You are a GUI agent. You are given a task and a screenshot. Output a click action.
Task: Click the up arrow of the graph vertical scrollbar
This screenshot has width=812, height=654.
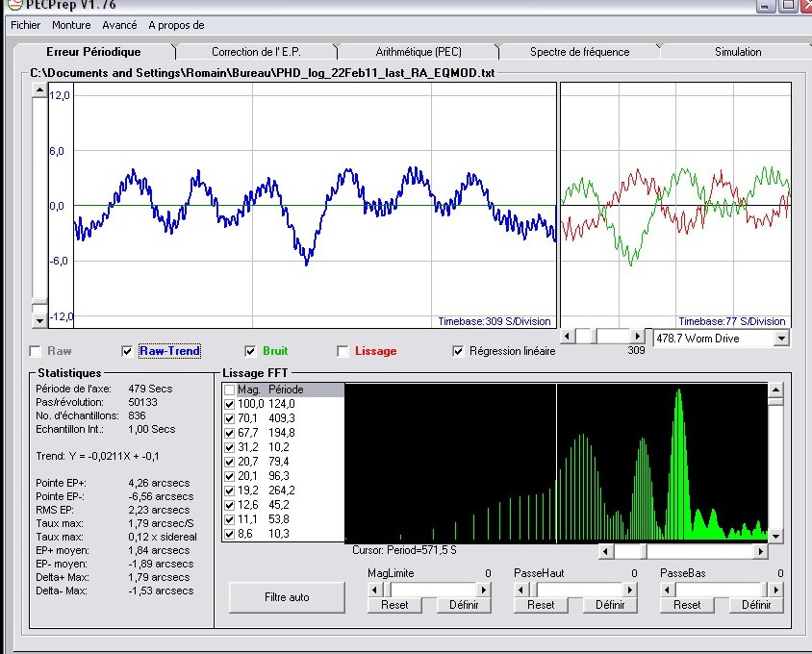[38, 90]
